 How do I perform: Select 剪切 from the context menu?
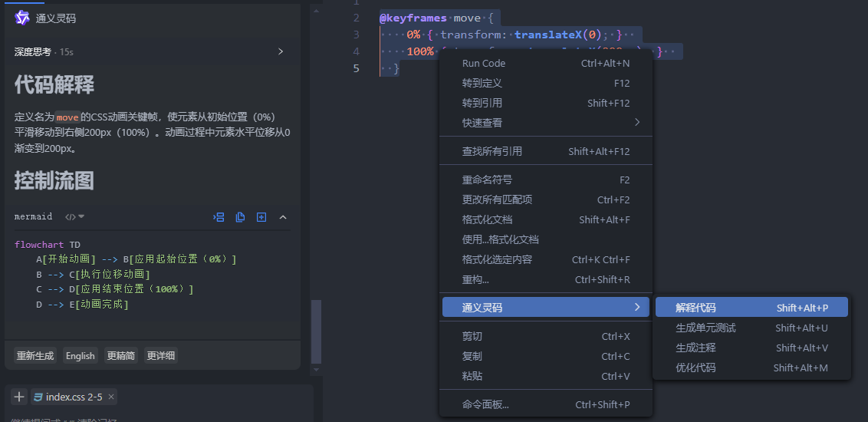coord(546,336)
